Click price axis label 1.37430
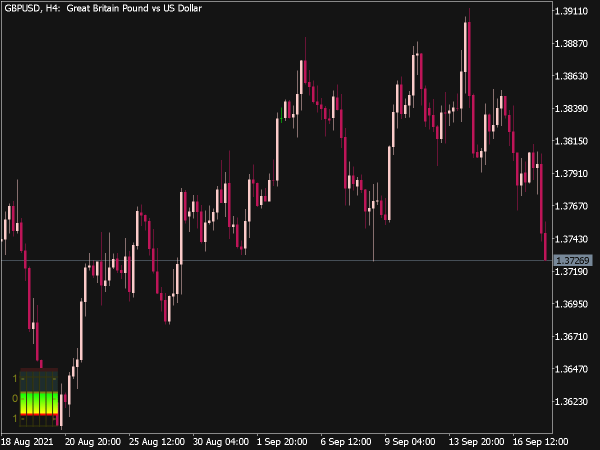Image resolution: width=600 pixels, height=450 pixels. point(571,239)
